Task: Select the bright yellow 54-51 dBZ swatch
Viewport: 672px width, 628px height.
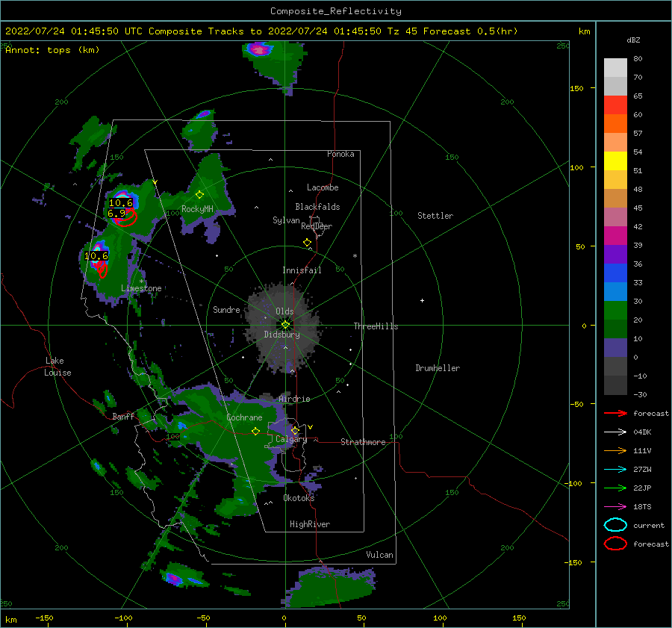Action: click(615, 161)
